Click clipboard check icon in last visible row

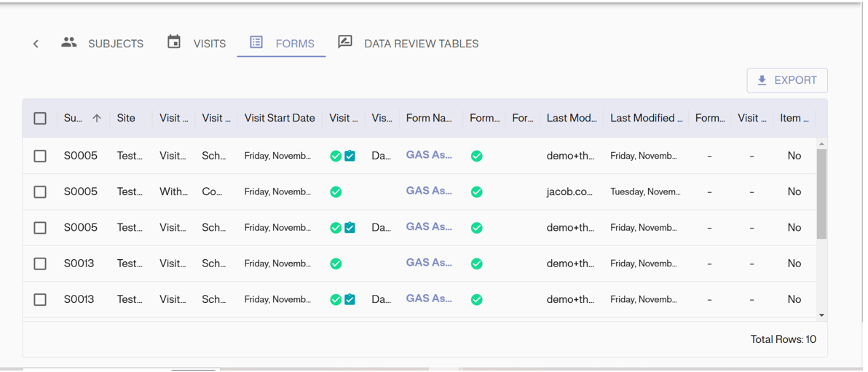point(350,299)
